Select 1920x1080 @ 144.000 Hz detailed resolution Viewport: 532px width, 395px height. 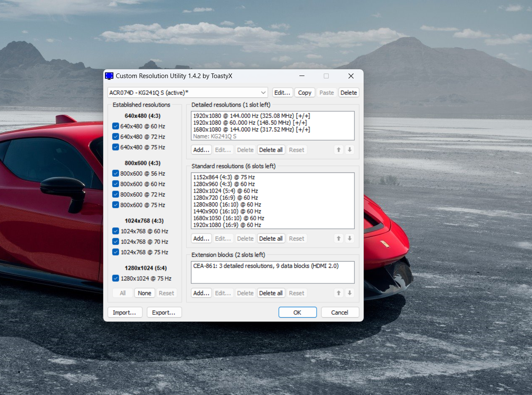pyautogui.click(x=252, y=116)
